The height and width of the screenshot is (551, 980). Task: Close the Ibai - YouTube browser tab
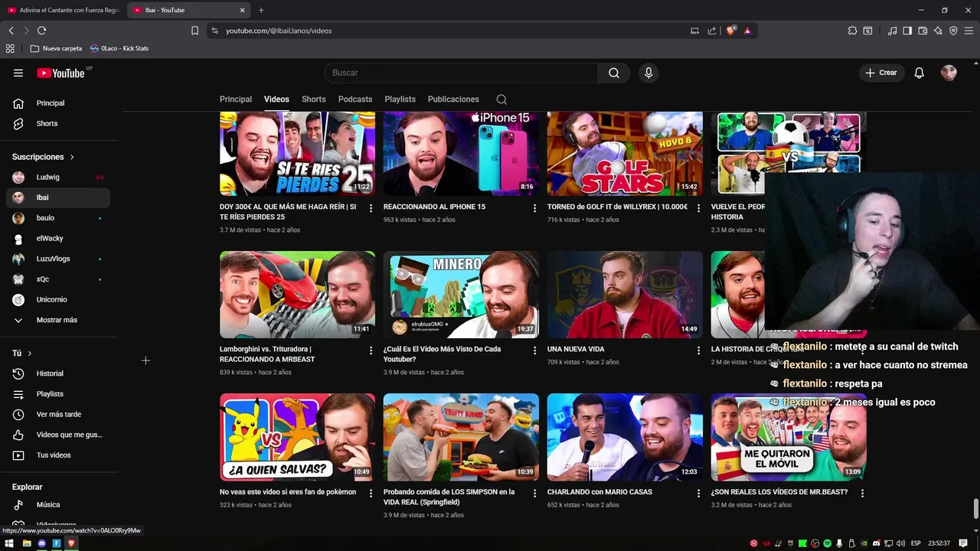pos(243,10)
